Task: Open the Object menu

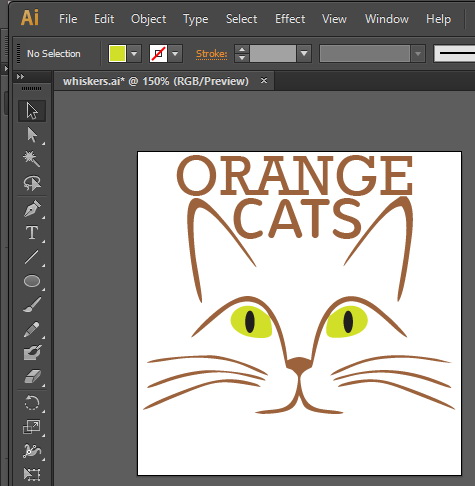Action: pyautogui.click(x=149, y=19)
